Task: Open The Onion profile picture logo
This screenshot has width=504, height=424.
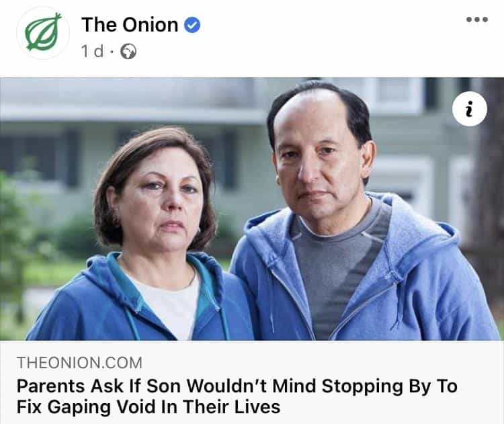Action: 44,34
